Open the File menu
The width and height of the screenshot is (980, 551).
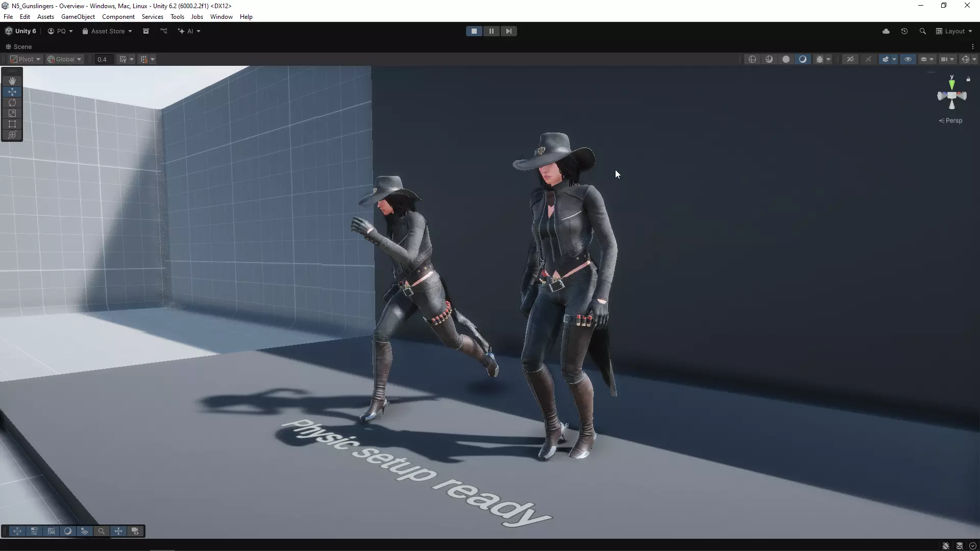pyautogui.click(x=8, y=17)
